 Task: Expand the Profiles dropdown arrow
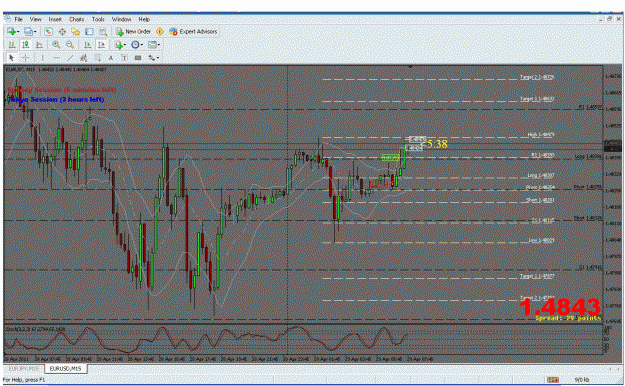tap(35, 32)
